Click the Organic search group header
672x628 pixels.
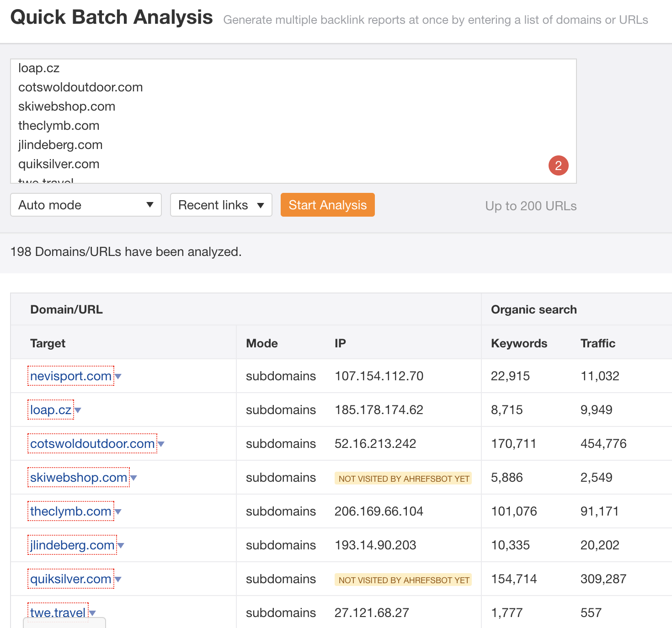(x=534, y=309)
